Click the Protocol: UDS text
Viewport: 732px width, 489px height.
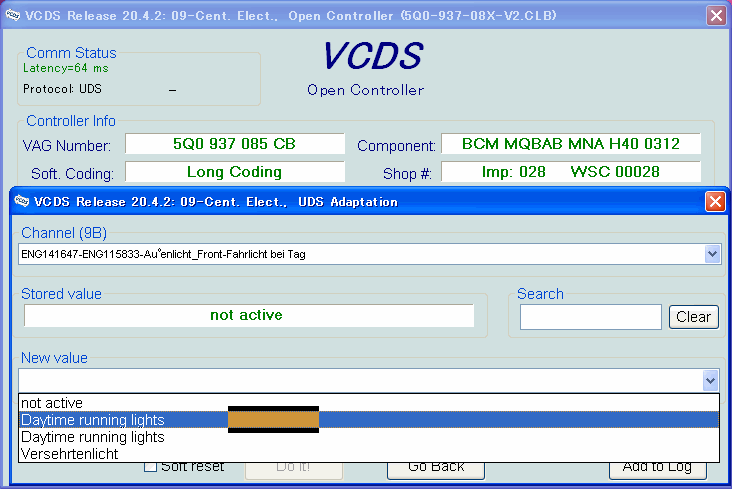point(62,89)
